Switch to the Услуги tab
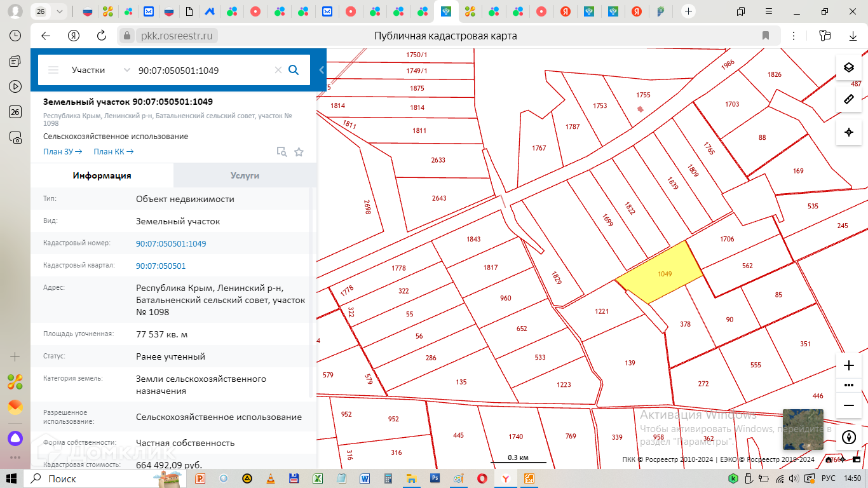The image size is (868, 488). [245, 175]
